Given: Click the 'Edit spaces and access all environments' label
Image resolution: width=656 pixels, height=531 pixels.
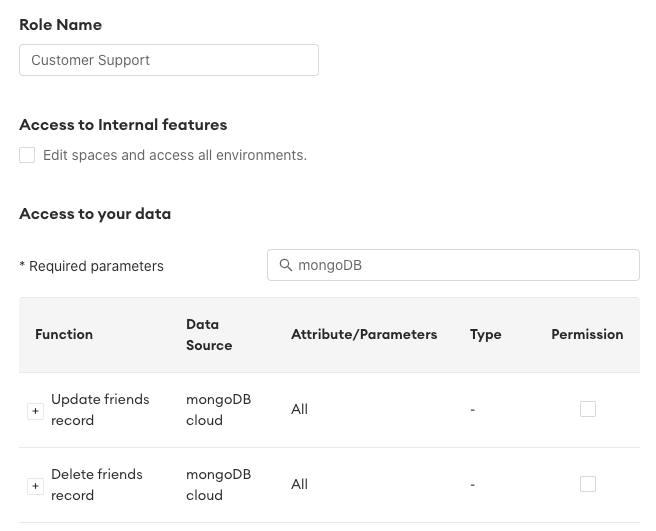Looking at the screenshot, I should [175, 155].
